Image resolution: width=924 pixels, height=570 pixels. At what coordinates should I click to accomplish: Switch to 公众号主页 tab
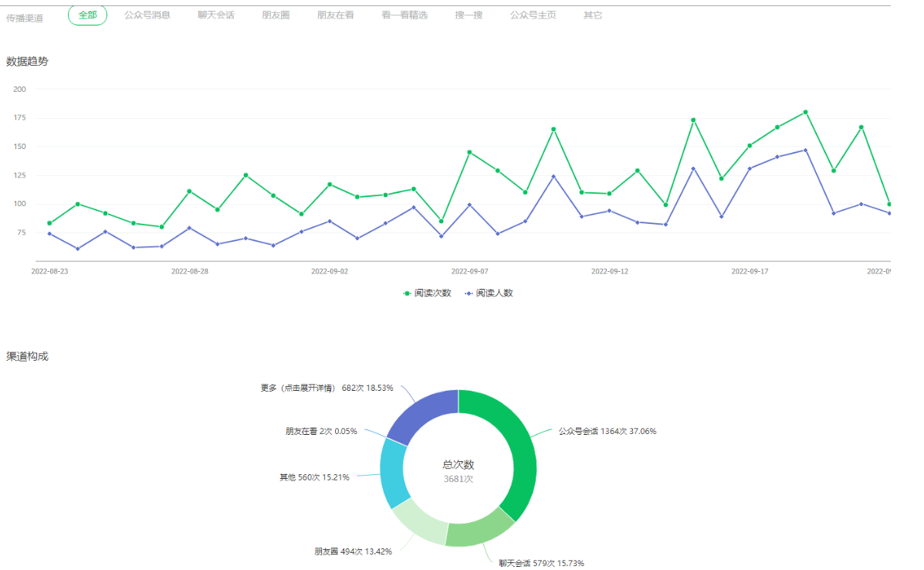click(533, 15)
